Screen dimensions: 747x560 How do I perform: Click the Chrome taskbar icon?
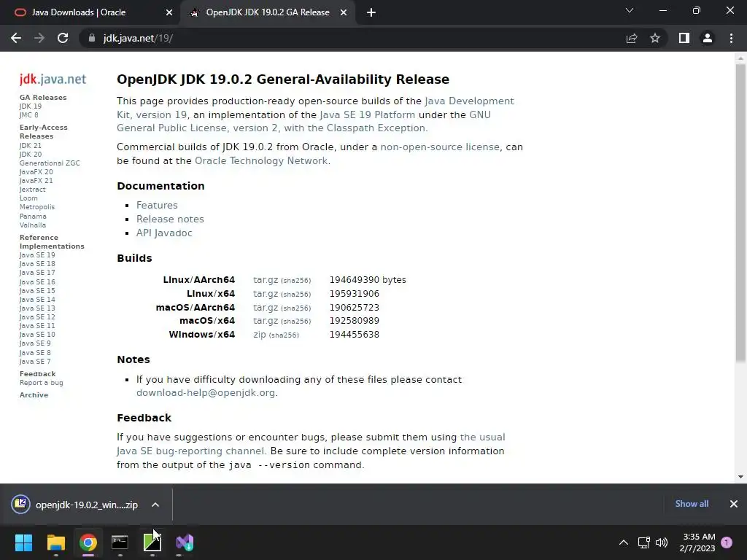click(88, 542)
